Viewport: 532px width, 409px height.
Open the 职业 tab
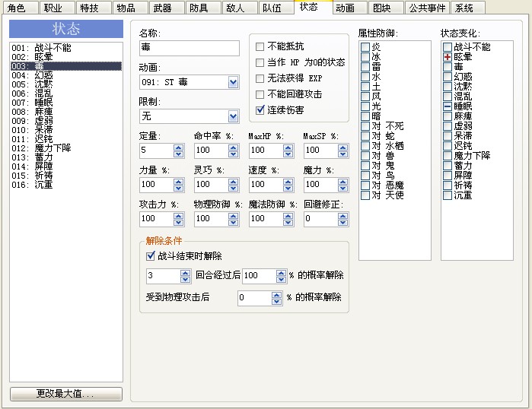[56, 8]
